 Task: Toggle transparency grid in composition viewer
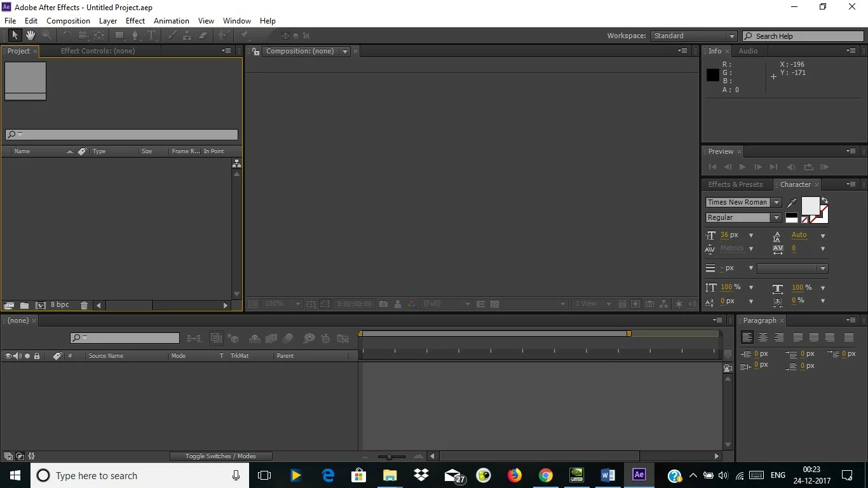(495, 304)
